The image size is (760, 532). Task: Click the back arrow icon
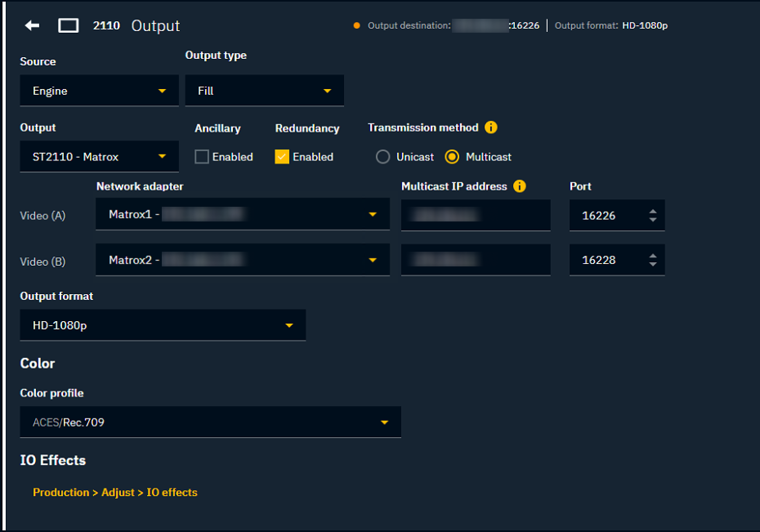32,26
